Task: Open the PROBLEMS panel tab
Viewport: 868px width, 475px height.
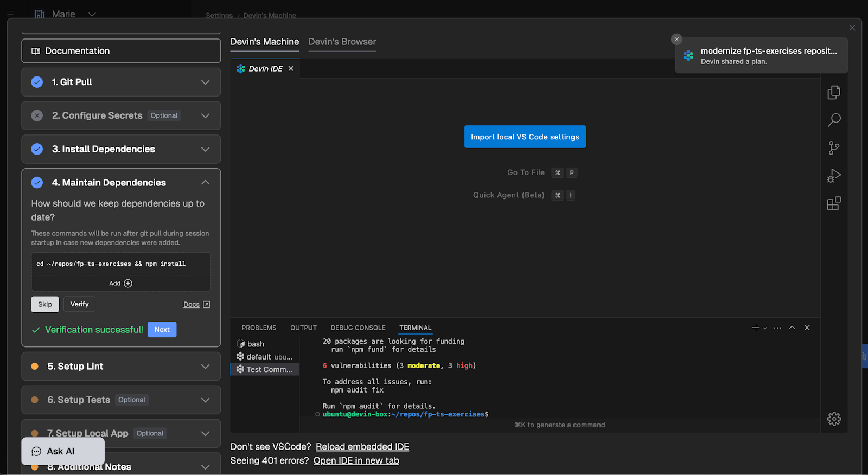Action: (x=259, y=328)
